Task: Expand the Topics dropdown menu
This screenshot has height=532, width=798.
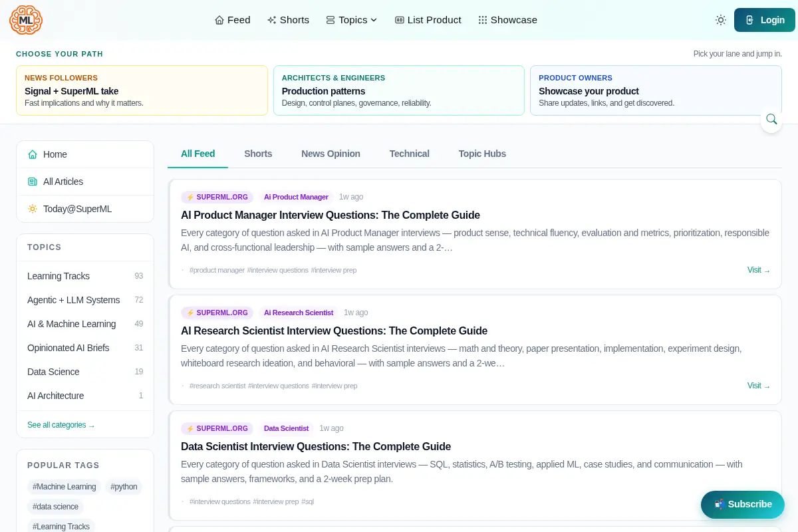Action: pyautogui.click(x=352, y=20)
